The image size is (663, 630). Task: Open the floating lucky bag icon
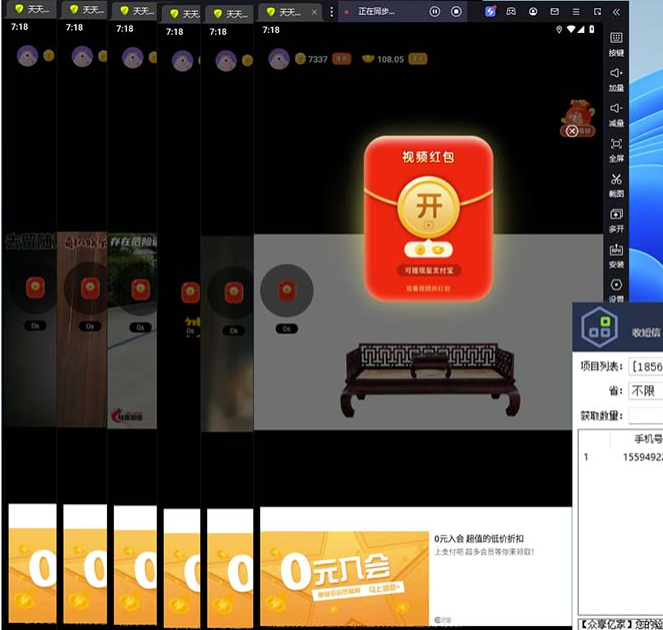pyautogui.click(x=578, y=113)
